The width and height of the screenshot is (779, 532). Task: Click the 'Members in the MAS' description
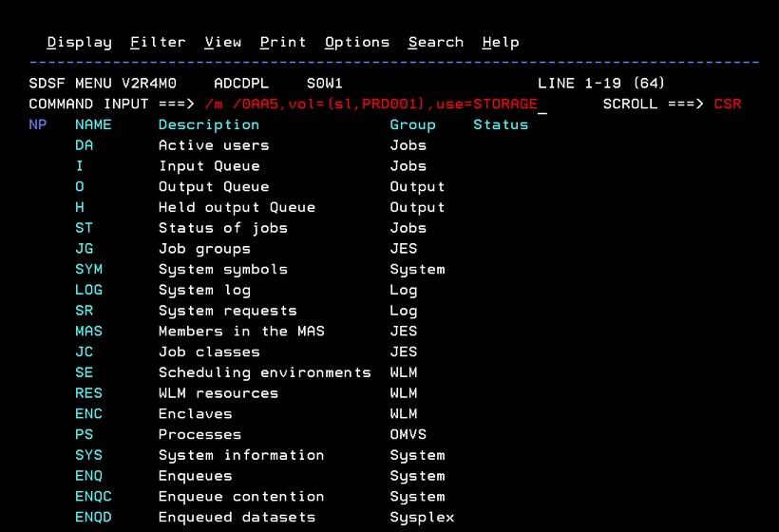pos(241,331)
